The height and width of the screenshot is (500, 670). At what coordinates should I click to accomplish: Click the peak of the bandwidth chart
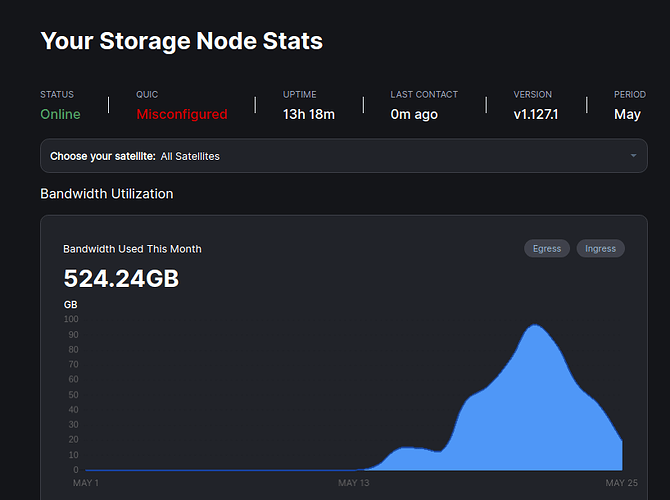click(537, 326)
